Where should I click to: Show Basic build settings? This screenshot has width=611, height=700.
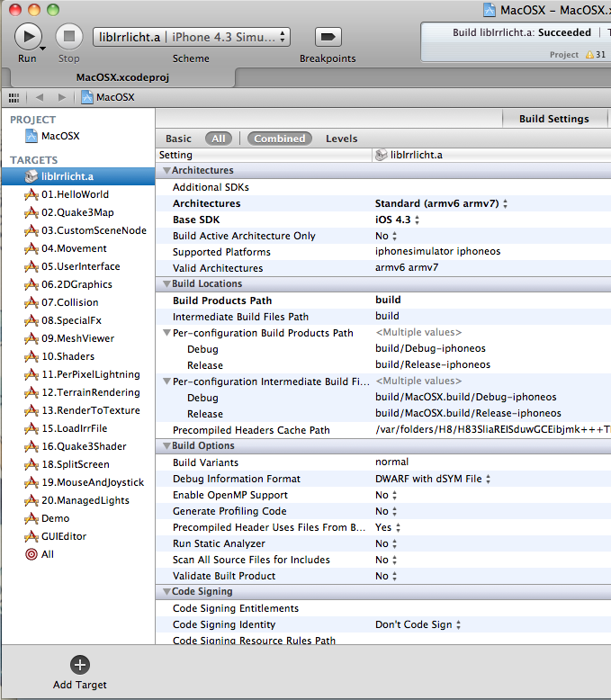pos(178,139)
